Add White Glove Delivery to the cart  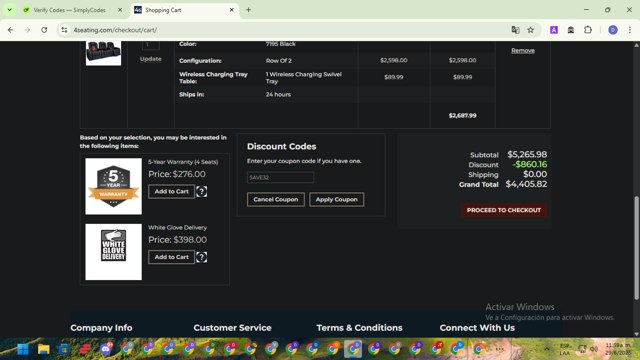coord(171,257)
